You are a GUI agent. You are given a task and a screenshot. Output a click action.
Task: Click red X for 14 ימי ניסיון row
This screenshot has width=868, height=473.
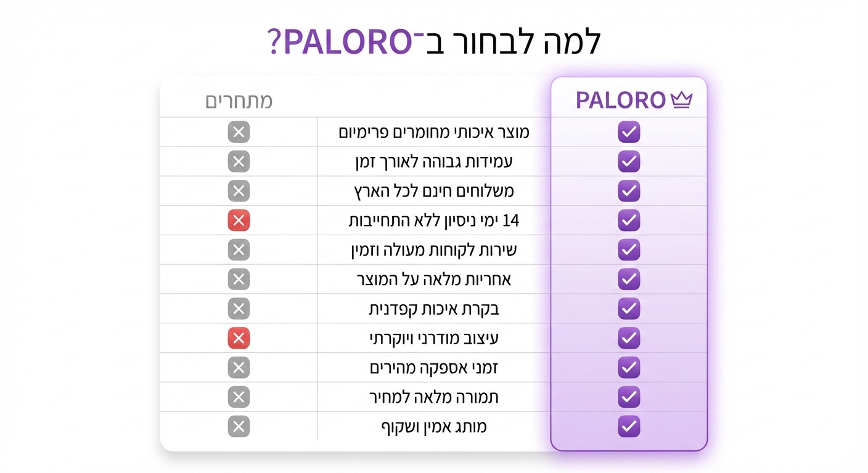click(239, 220)
